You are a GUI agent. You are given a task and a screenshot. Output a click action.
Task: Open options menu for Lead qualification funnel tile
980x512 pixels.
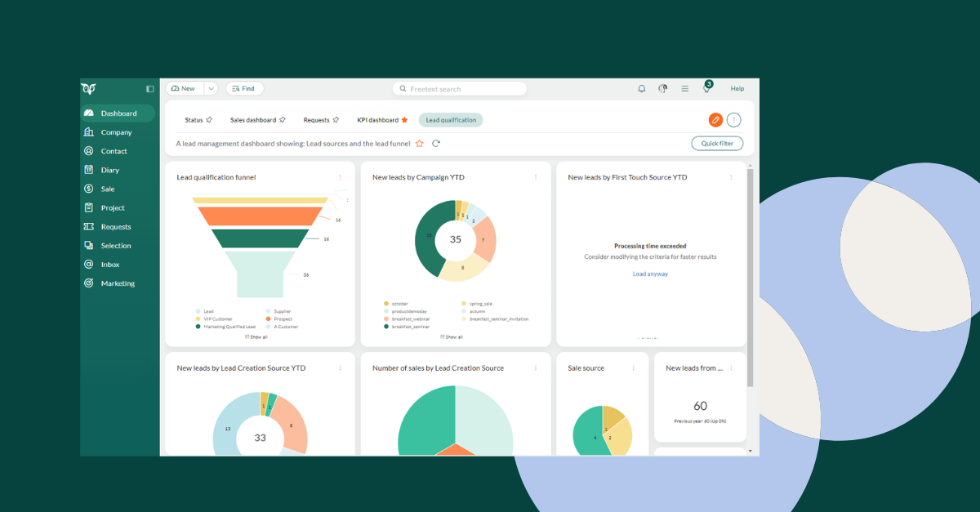point(341,177)
